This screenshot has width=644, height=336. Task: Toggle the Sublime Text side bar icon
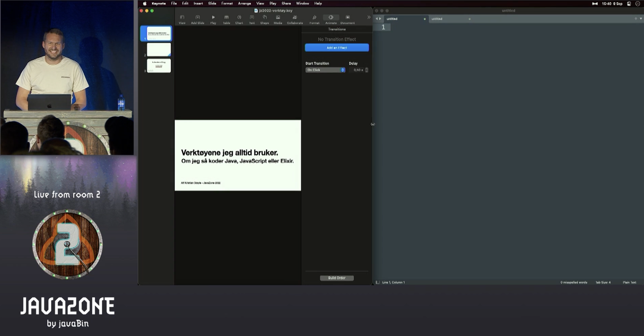377,282
